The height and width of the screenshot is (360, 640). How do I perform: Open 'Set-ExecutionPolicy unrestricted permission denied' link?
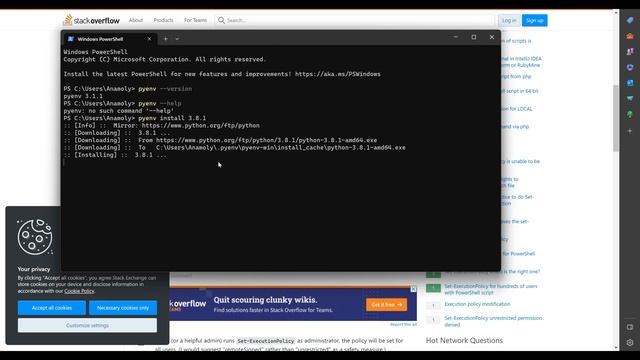tap(493, 321)
